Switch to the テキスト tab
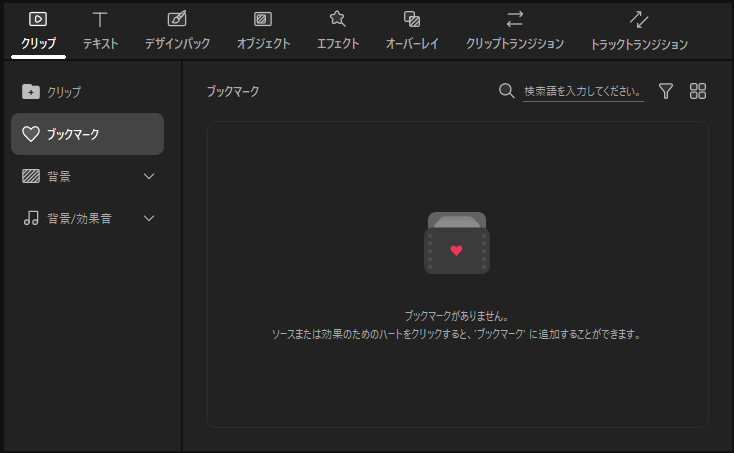 pyautogui.click(x=100, y=30)
